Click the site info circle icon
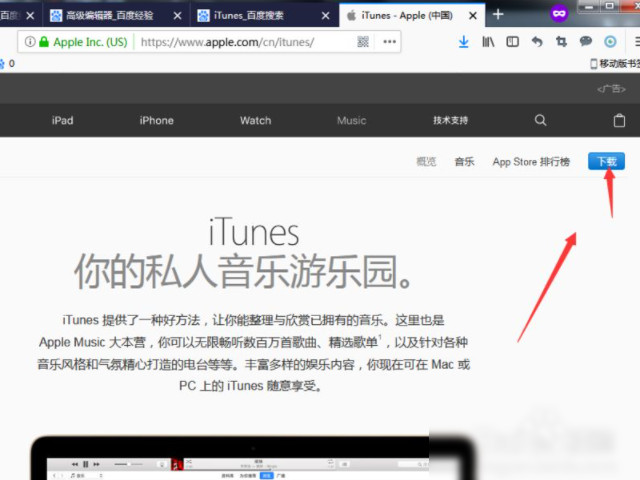The height and width of the screenshot is (480, 640). pyautogui.click(x=30, y=42)
